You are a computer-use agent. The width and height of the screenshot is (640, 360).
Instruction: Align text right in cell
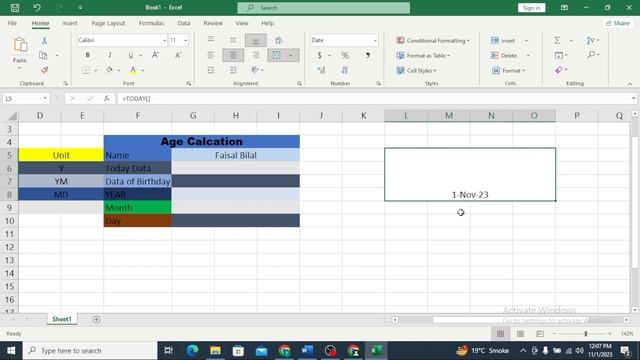(256, 55)
